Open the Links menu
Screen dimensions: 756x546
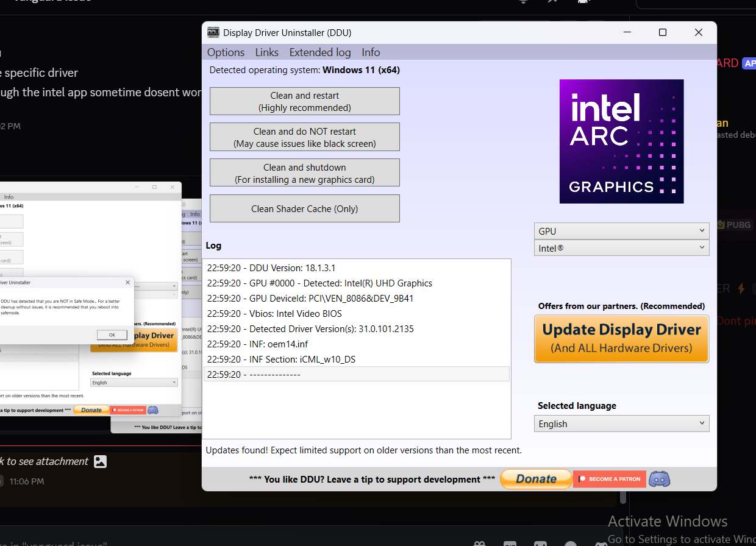pos(267,52)
